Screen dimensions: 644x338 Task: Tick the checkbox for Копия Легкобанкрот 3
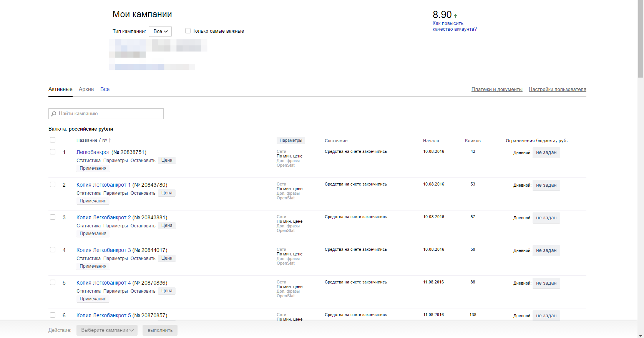pyautogui.click(x=53, y=250)
